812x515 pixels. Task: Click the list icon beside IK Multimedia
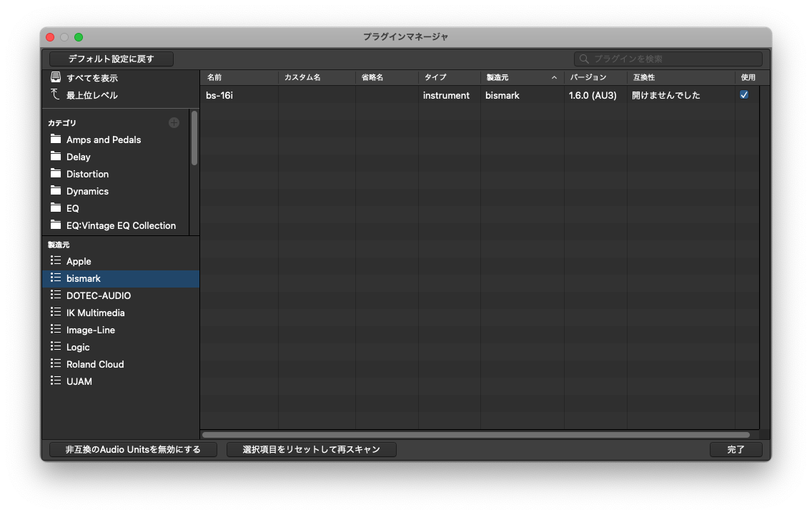pos(56,313)
